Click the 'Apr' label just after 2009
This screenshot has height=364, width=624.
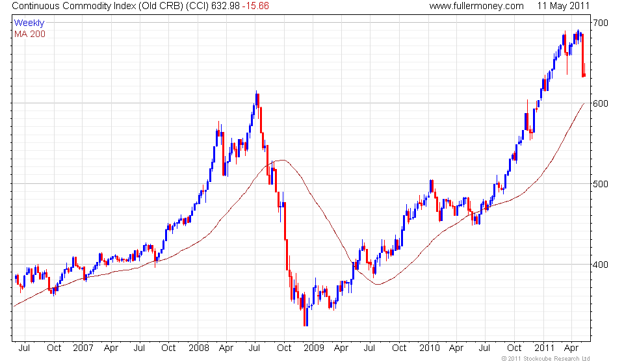tap(341, 348)
